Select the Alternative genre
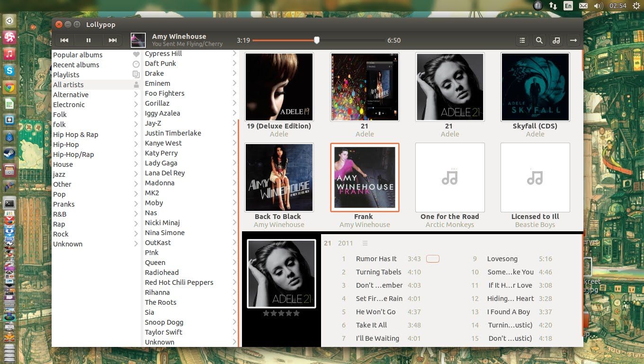 point(96,95)
